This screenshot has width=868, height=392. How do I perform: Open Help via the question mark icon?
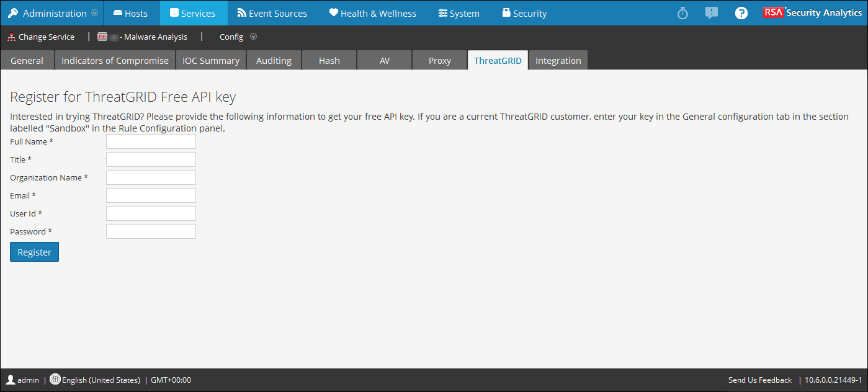(x=741, y=12)
